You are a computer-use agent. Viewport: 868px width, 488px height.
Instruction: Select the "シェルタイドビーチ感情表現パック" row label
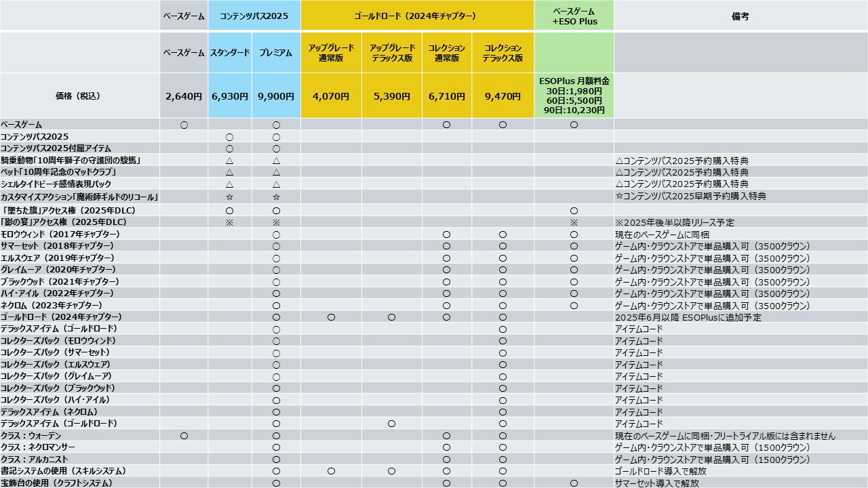(56, 184)
